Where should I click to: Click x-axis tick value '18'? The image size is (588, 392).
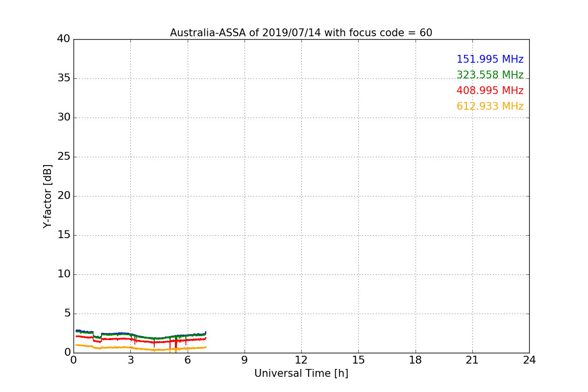coord(416,360)
